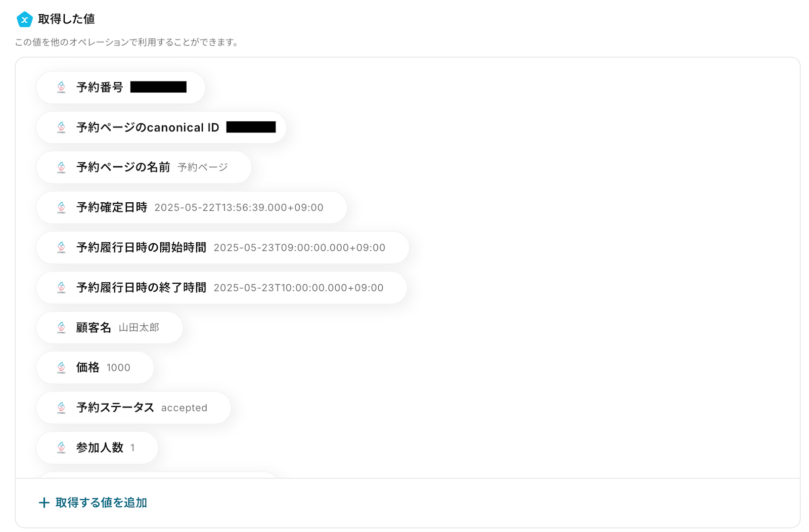Click the STORES icon beside 予約ステータス
This screenshot has height=532, width=809.
pos(61,408)
